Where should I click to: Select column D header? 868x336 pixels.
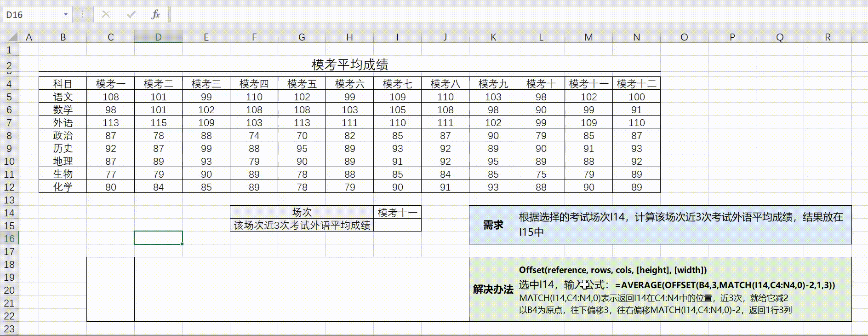pos(158,37)
